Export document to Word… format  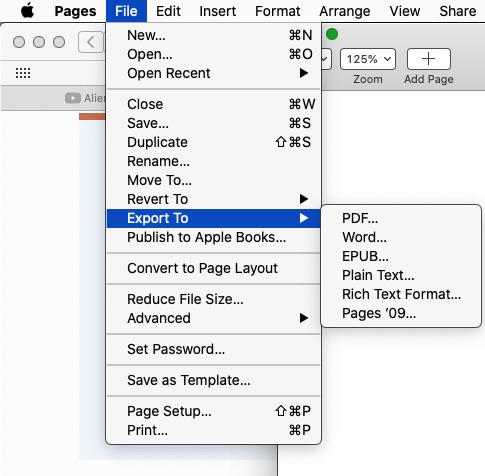point(401,237)
